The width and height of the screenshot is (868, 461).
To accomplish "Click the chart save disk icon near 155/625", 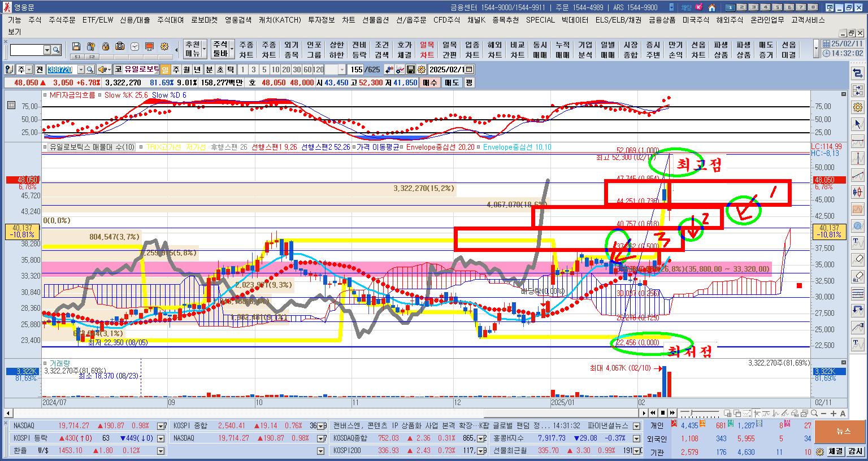I will click(x=411, y=69).
